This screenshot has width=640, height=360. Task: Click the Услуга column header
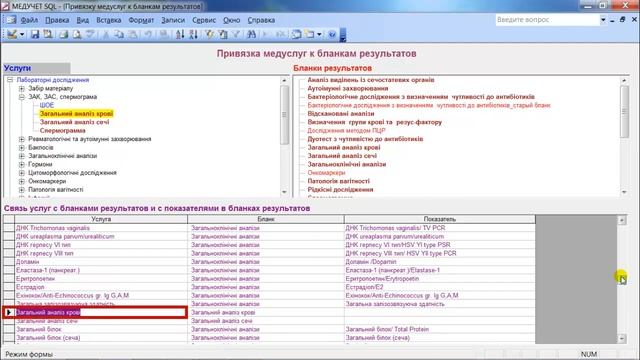[101, 219]
